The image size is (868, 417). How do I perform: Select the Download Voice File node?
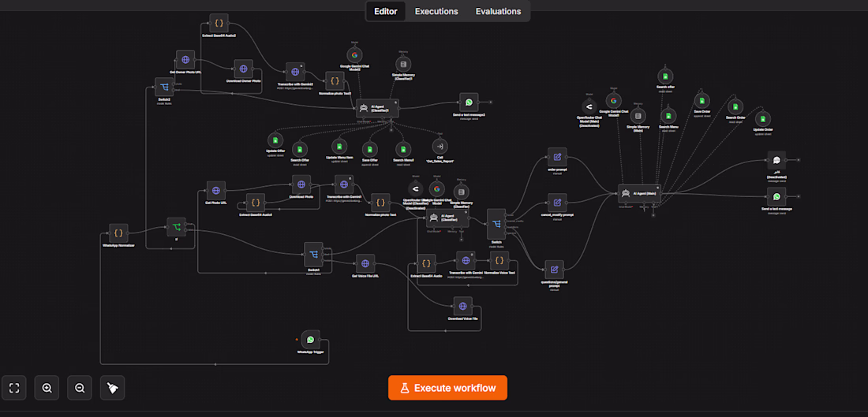[462, 306]
